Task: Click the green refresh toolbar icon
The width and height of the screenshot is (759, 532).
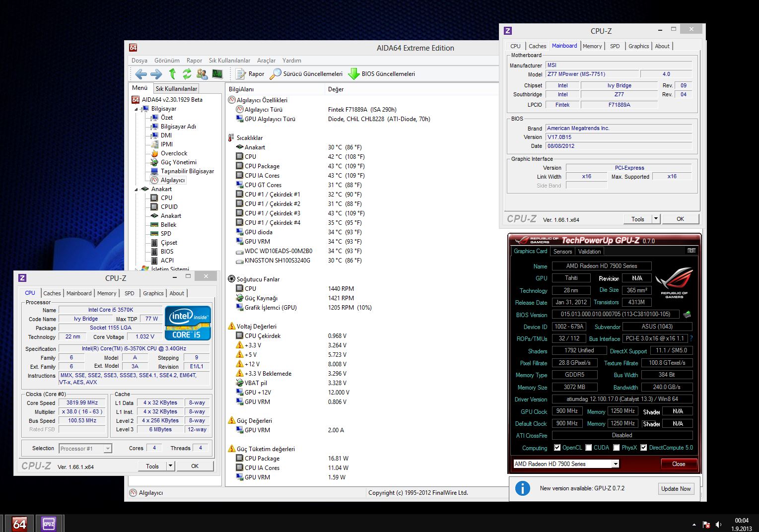Action: pyautogui.click(x=187, y=74)
